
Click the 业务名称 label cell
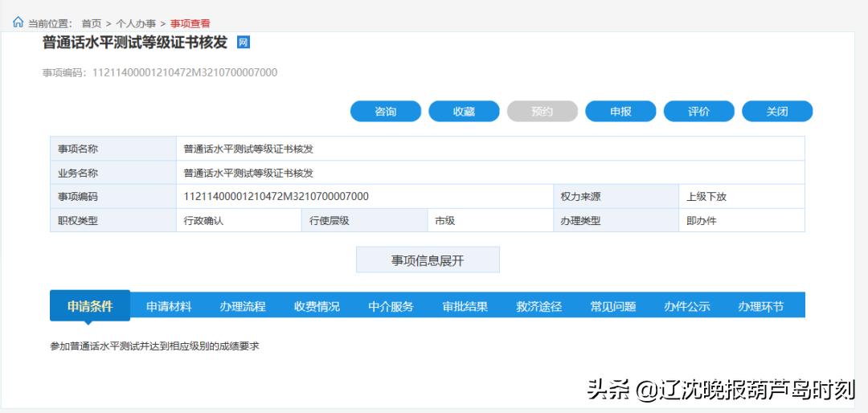[x=113, y=173]
